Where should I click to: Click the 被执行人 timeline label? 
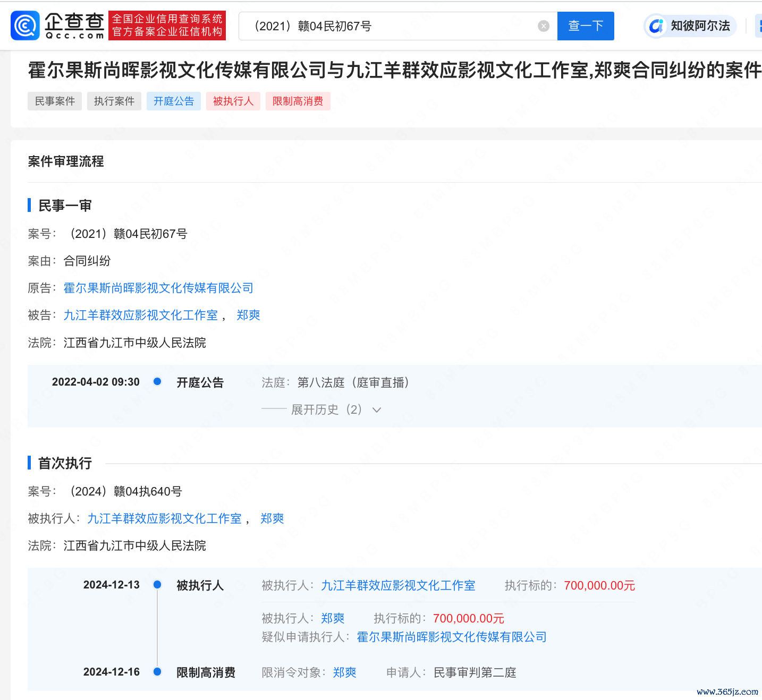(200, 585)
